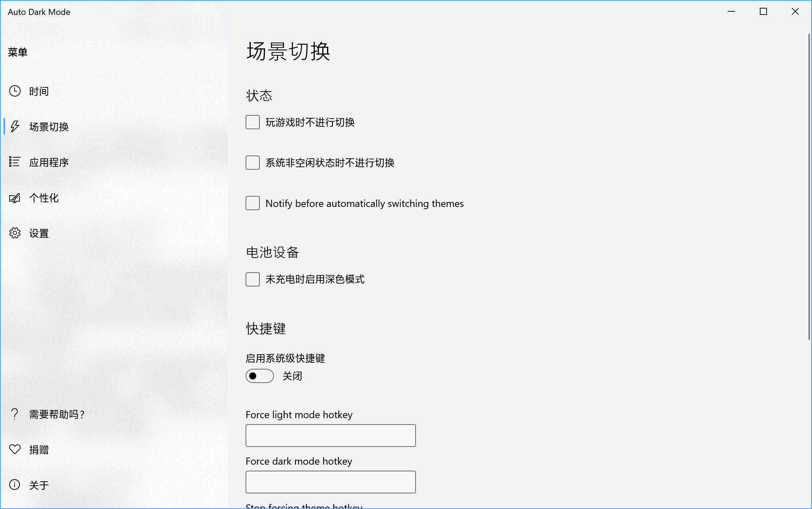Click the list icon beside 应用程序
Image resolution: width=812 pixels, height=509 pixels.
15,162
